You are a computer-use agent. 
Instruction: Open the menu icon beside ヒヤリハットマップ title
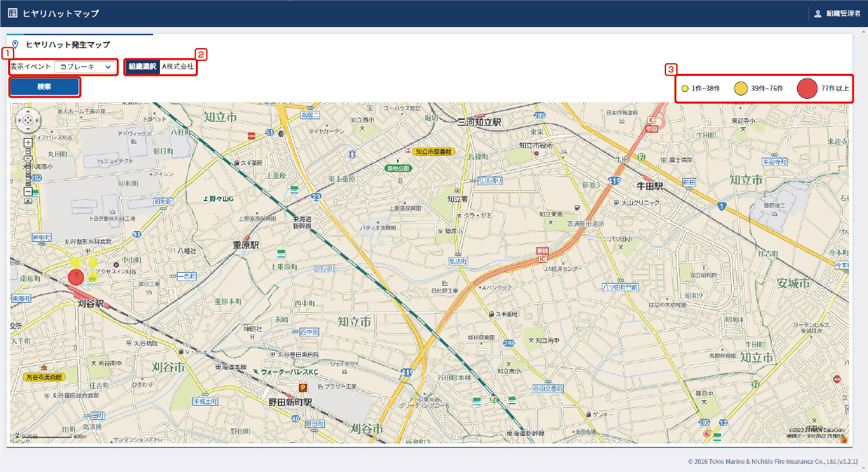click(x=12, y=14)
